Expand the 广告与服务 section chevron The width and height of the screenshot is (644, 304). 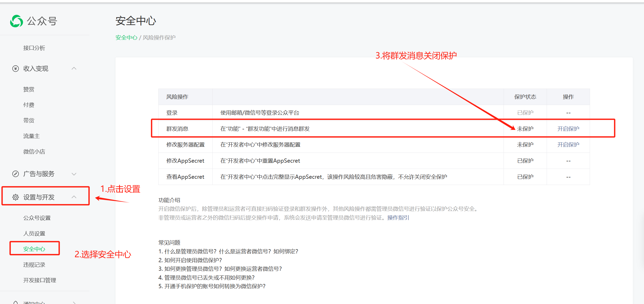[74, 174]
